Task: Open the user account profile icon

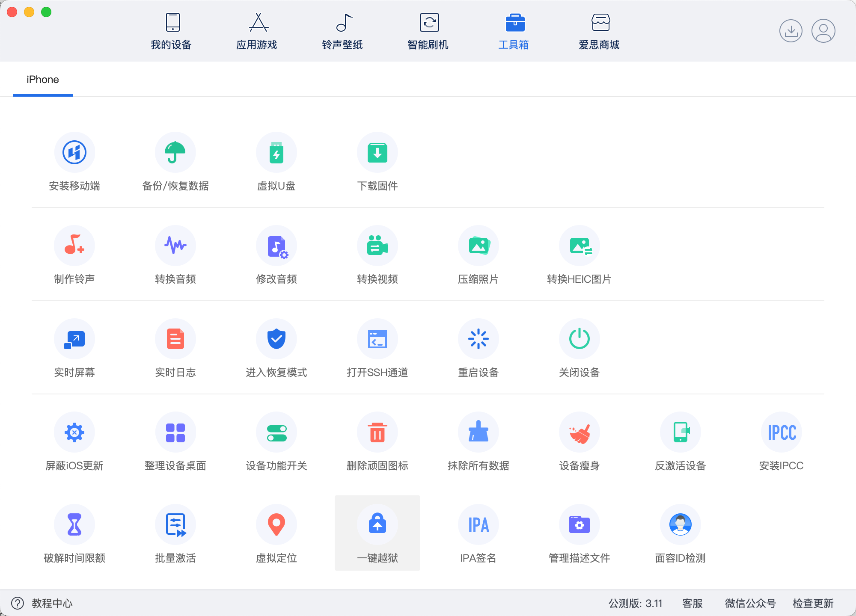Action: click(823, 31)
